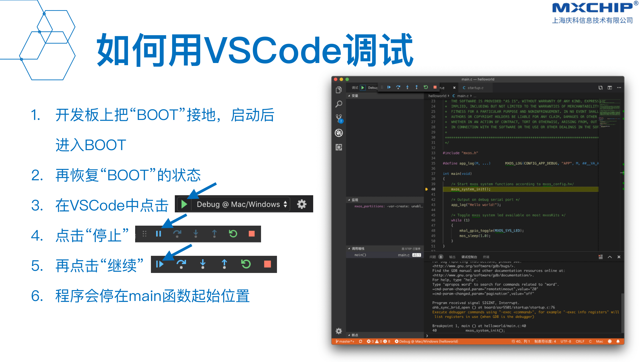Viewport: 644px width, 362px height.
Task: Click the debug console vertical scrollbar
Action: tap(622, 313)
